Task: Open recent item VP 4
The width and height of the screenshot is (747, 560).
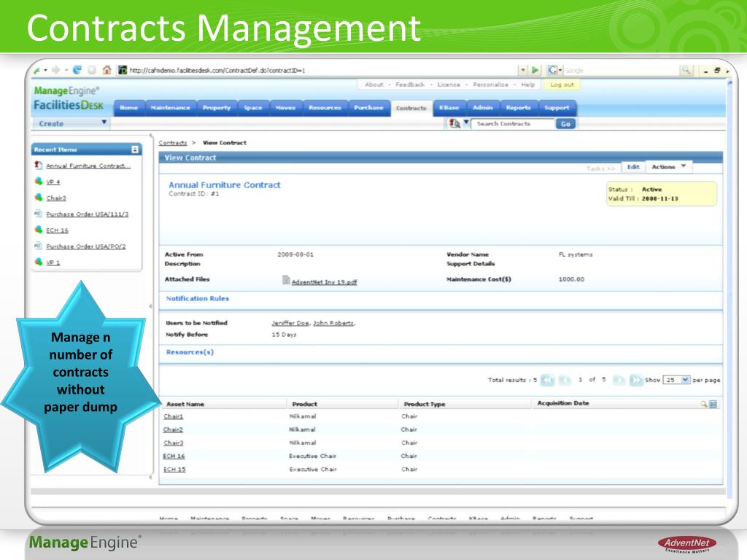Action: [53, 182]
